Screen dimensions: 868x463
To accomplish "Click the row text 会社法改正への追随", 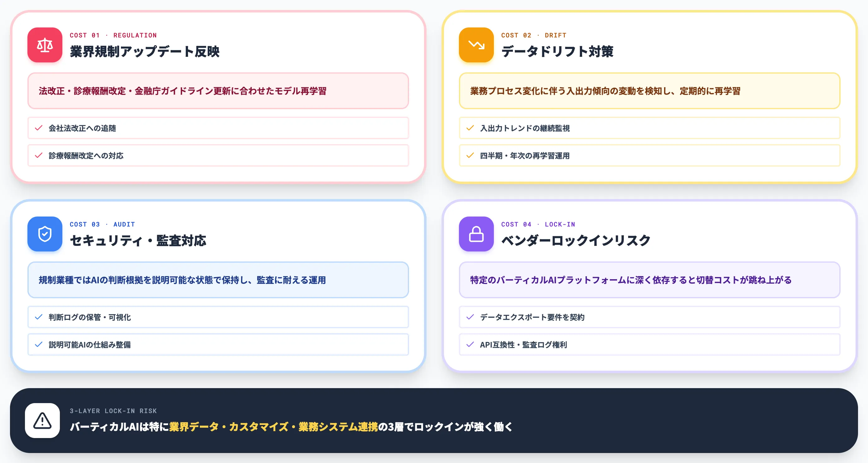I will [x=82, y=128].
